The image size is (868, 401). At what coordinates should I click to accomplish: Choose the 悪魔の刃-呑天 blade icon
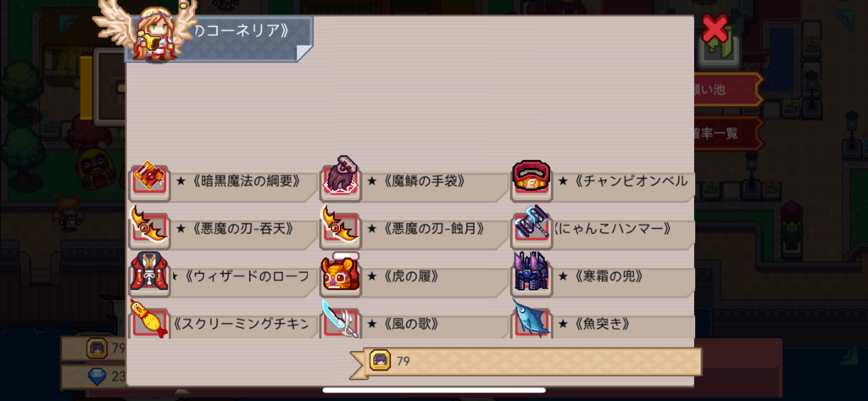149,225
